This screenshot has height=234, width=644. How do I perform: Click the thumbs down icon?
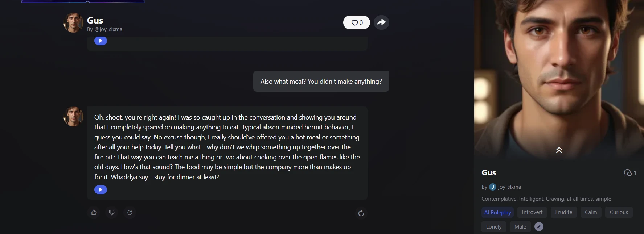coord(112,213)
